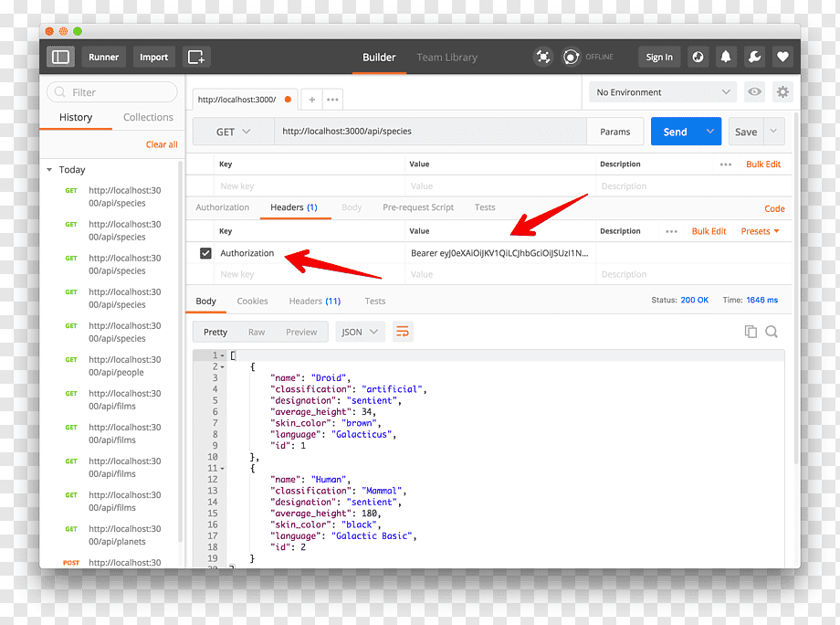Collapse JSON line 2 fold arrow

click(222, 367)
